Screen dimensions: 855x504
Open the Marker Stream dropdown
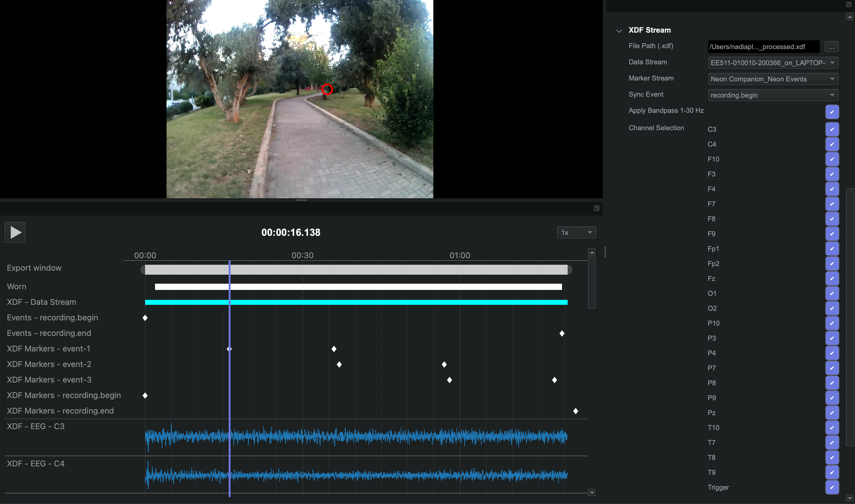point(773,79)
